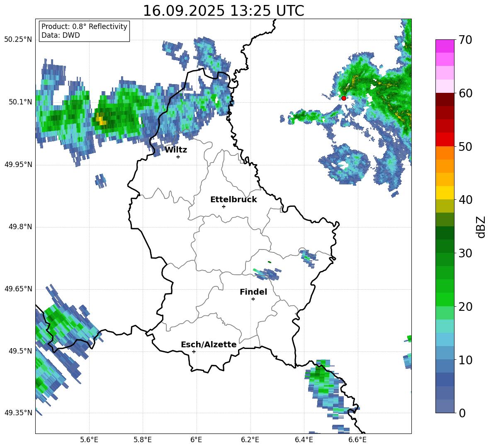491x448 pixels.
Task: Click the colorbar tick label 20
Action: point(465,307)
